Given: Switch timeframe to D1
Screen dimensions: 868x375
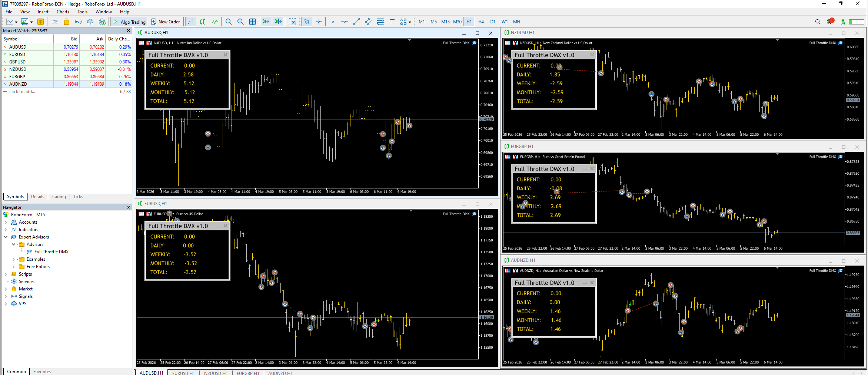Looking at the screenshot, I should [x=493, y=22].
